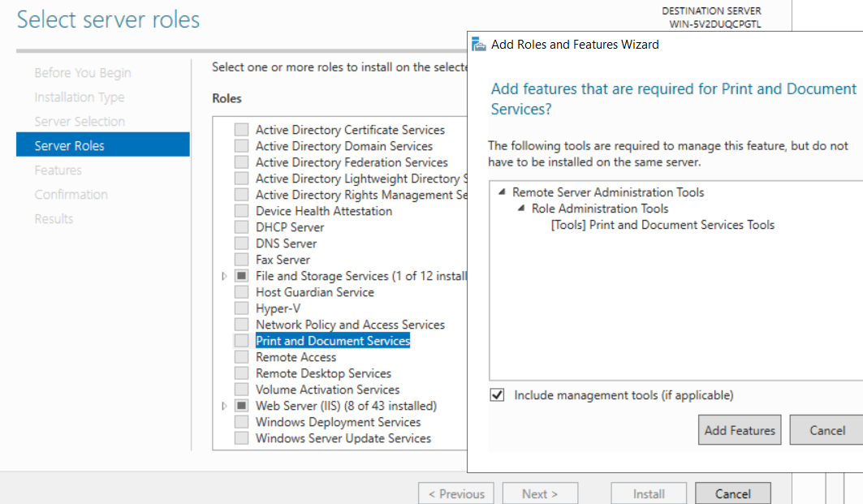Check Remote Desktop Services role
863x504 pixels.
point(241,373)
